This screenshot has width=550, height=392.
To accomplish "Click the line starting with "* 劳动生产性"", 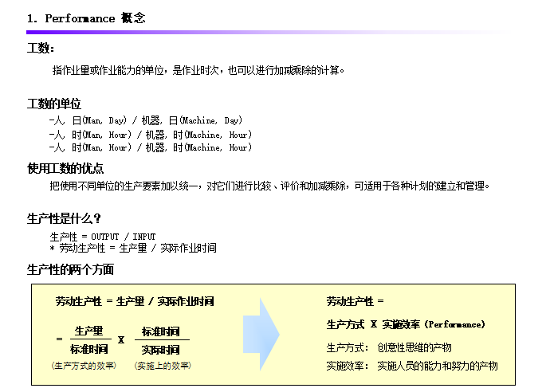I will point(132,248).
